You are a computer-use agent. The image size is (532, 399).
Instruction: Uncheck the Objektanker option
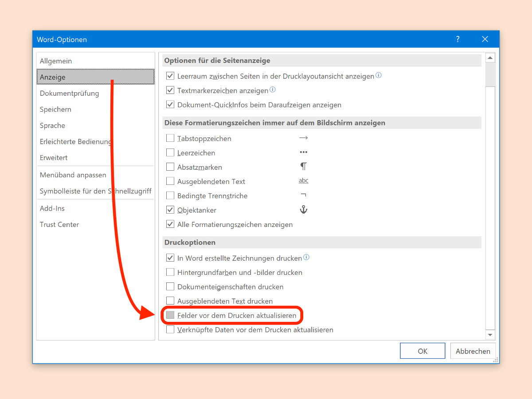[170, 210]
